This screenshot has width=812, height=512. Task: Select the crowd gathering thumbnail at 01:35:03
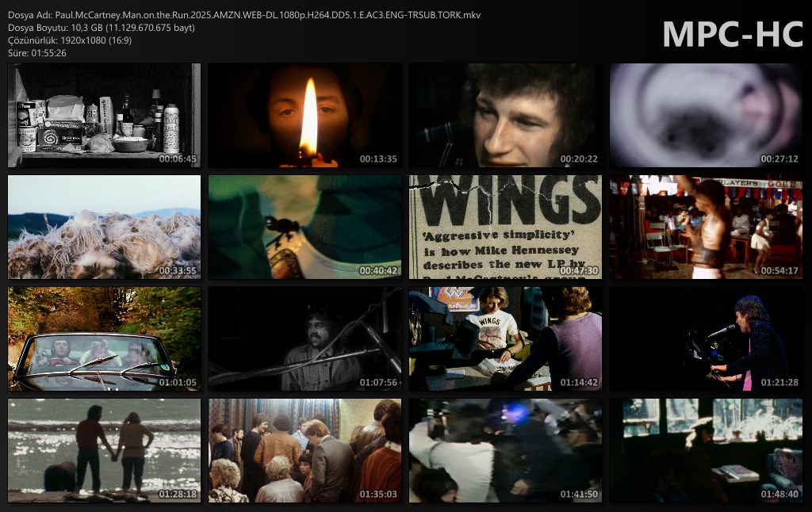tap(304, 450)
